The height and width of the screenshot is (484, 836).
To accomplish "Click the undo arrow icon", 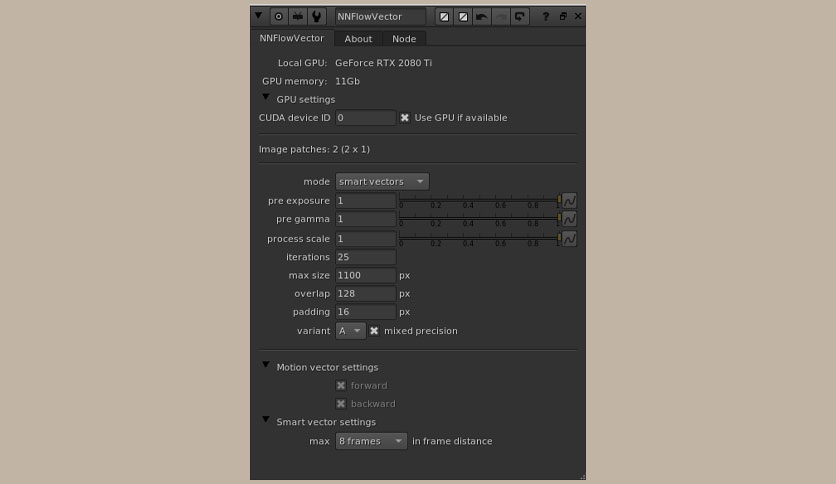I will coord(481,17).
